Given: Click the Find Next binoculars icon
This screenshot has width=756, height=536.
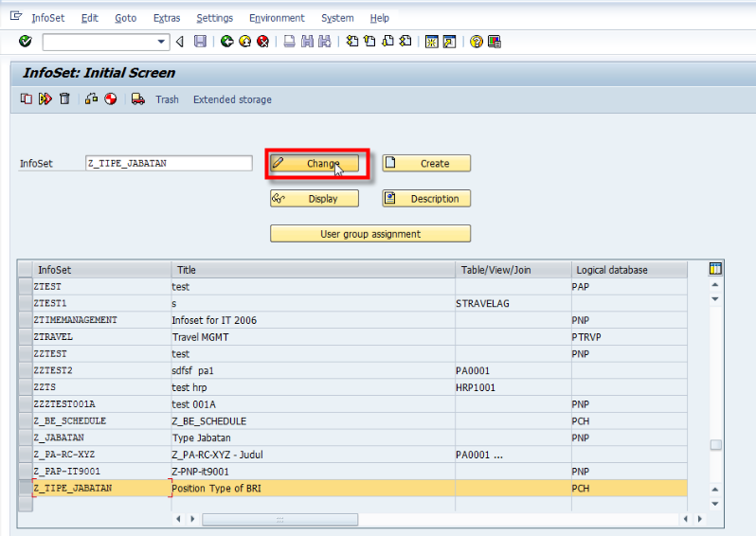Looking at the screenshot, I should 325,42.
